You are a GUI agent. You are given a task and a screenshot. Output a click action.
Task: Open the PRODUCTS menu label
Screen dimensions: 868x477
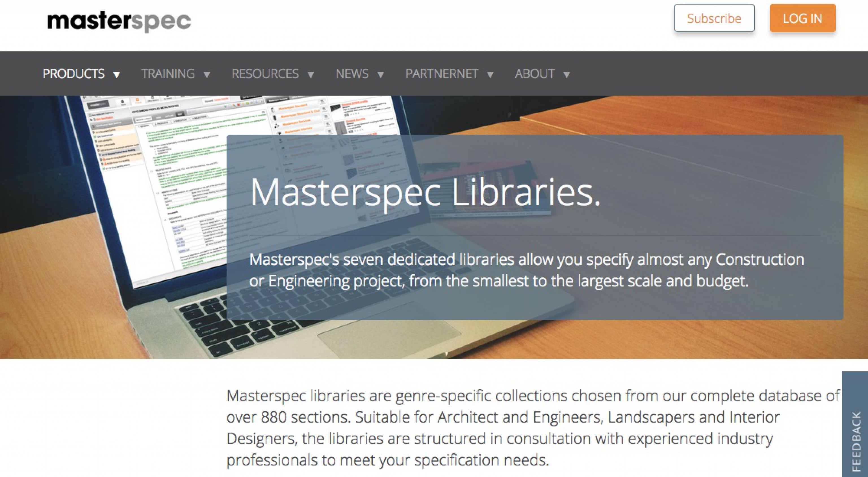73,74
